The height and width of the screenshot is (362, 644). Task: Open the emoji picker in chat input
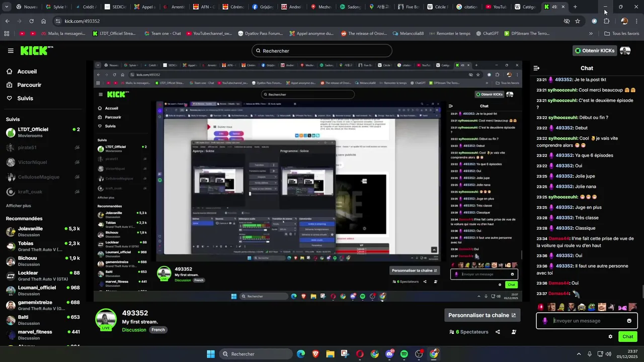coord(629,321)
